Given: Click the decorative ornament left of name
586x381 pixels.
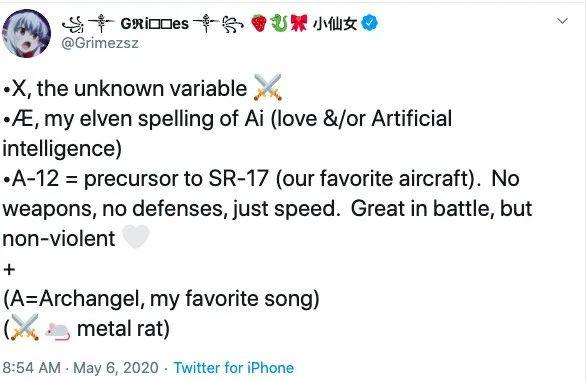Looking at the screenshot, I should [87, 24].
